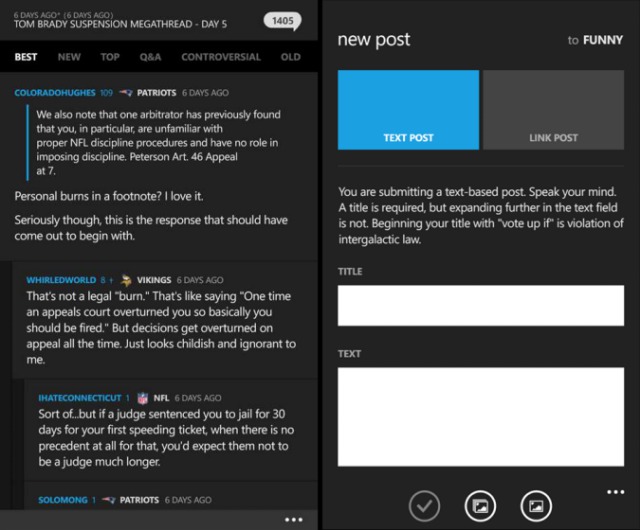This screenshot has width=640, height=530.
Task: Select the Q&A sort tab
Action: 150,57
